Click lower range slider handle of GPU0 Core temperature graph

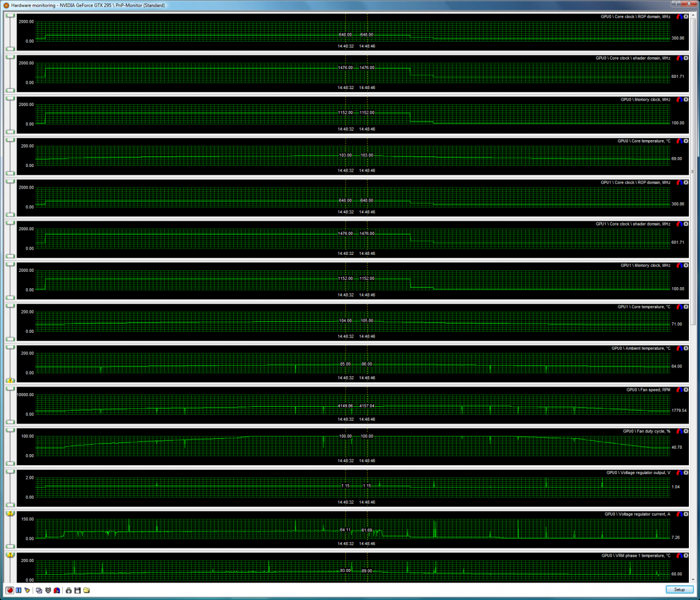point(10,173)
